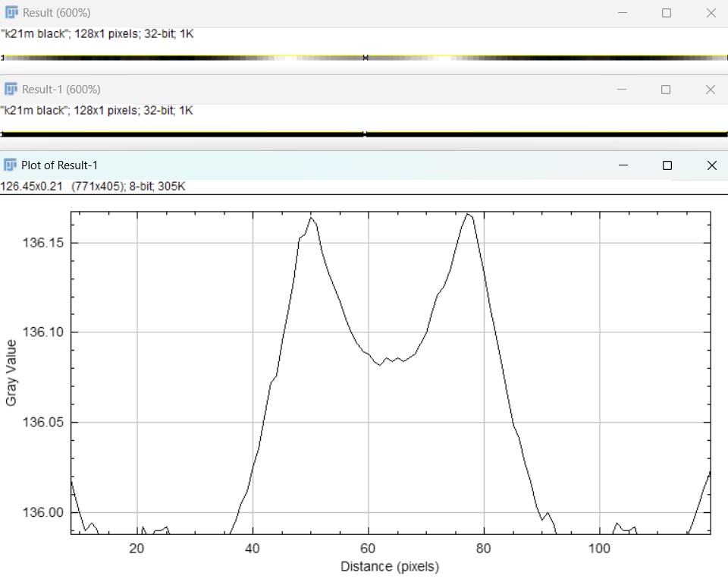Click the yellow-black image strip in the Result window

(x=182, y=57)
